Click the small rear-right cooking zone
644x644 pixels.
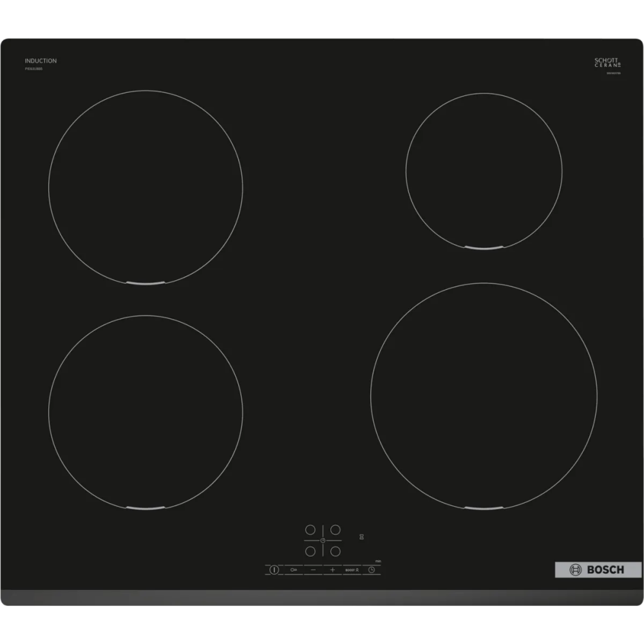pos(484,171)
